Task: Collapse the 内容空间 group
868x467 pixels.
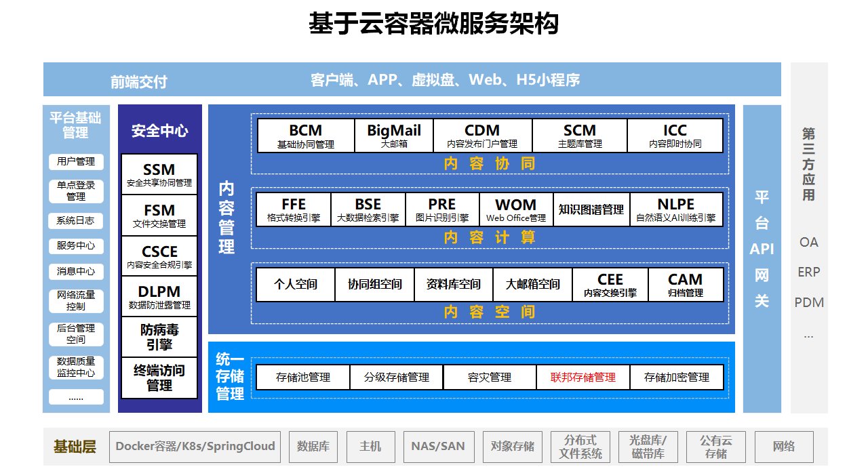Action: click(x=490, y=312)
